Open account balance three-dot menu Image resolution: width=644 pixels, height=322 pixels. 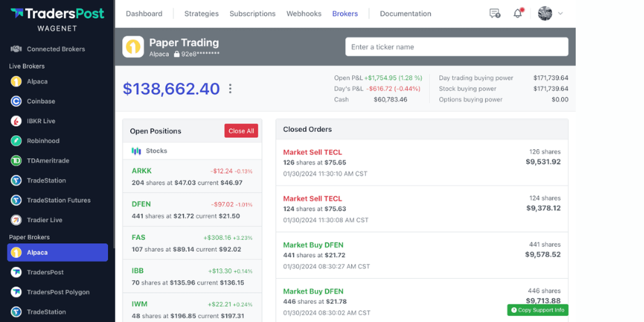230,89
